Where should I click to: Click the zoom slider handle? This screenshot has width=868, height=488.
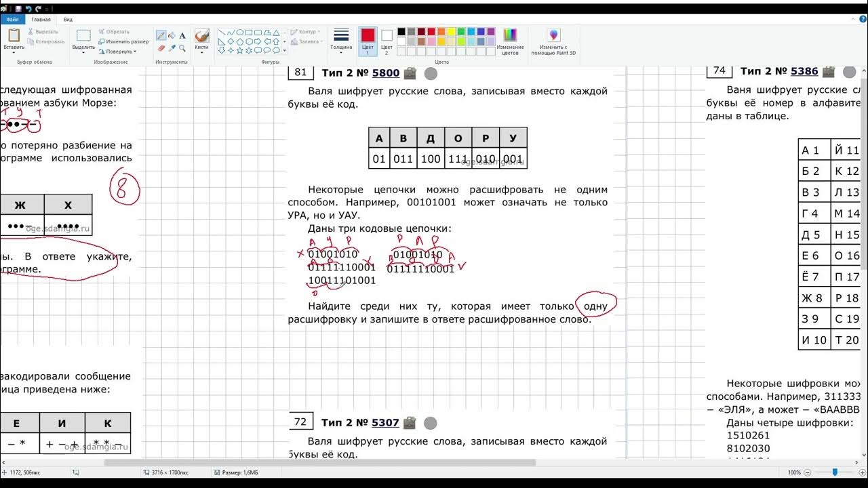click(835, 472)
